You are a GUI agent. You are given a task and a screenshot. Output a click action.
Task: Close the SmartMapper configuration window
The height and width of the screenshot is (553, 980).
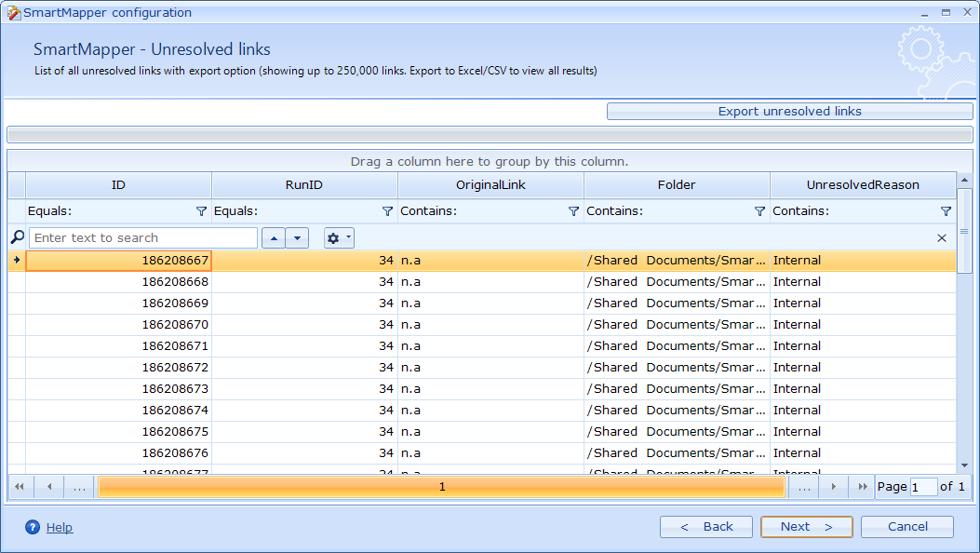(x=967, y=12)
